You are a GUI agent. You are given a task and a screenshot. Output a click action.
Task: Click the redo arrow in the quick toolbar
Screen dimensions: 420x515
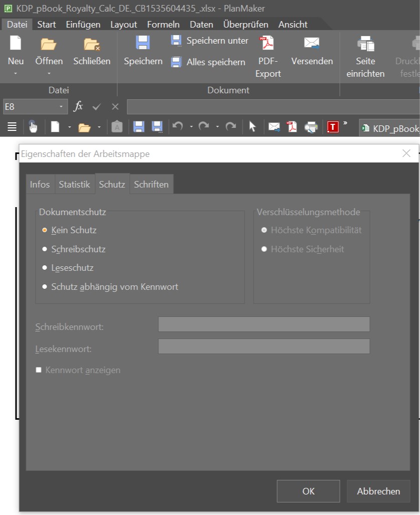(x=203, y=126)
